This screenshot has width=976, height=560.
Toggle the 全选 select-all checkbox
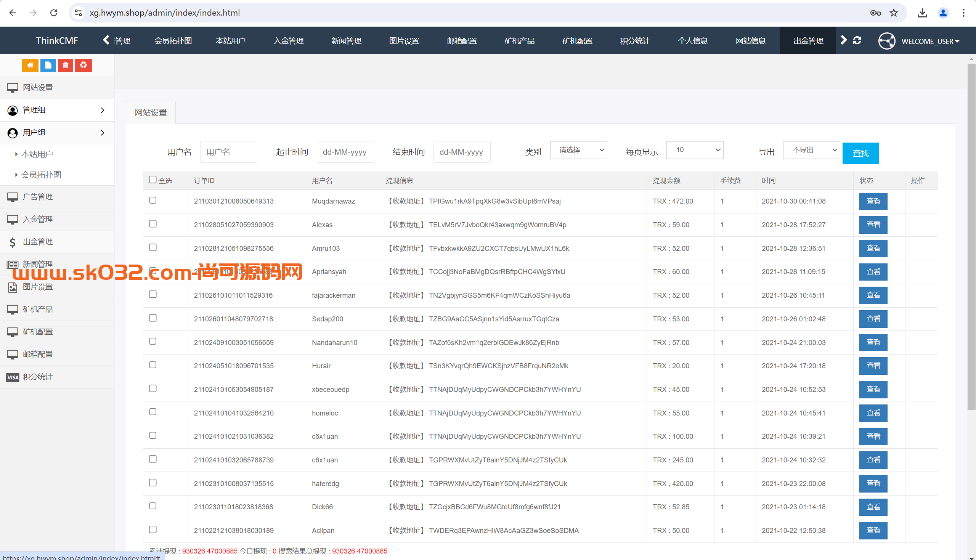point(152,180)
